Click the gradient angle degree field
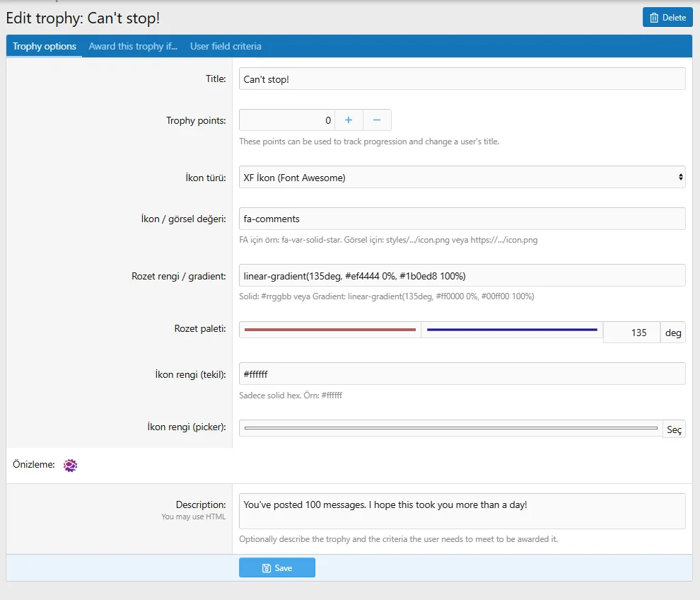 (x=631, y=333)
